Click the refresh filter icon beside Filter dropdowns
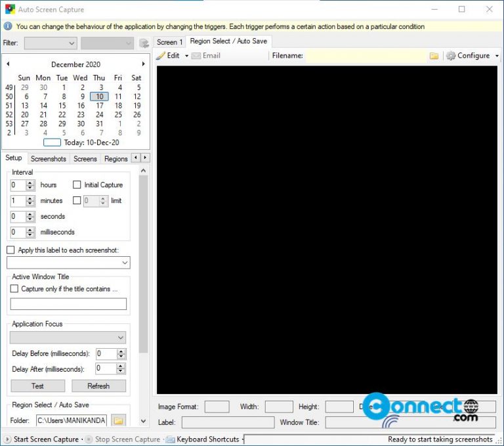Image resolution: width=504 pixels, height=446 pixels. [144, 43]
